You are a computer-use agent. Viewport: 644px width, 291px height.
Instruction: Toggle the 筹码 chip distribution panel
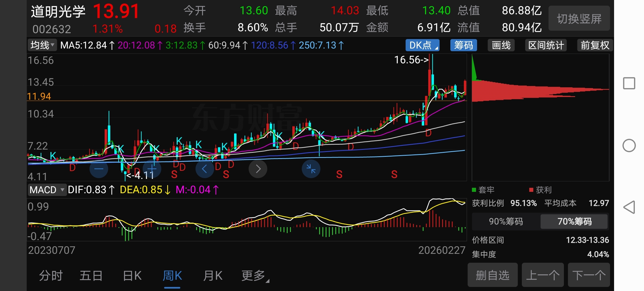[463, 45]
